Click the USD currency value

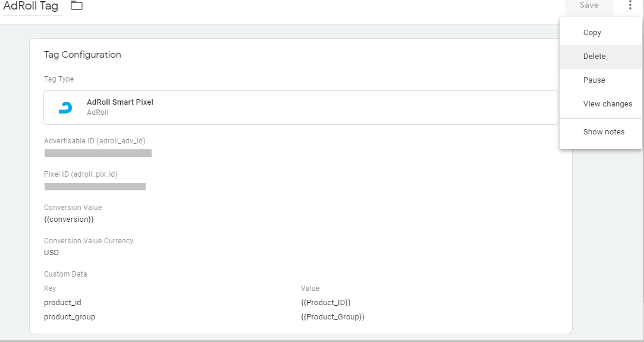click(x=52, y=253)
